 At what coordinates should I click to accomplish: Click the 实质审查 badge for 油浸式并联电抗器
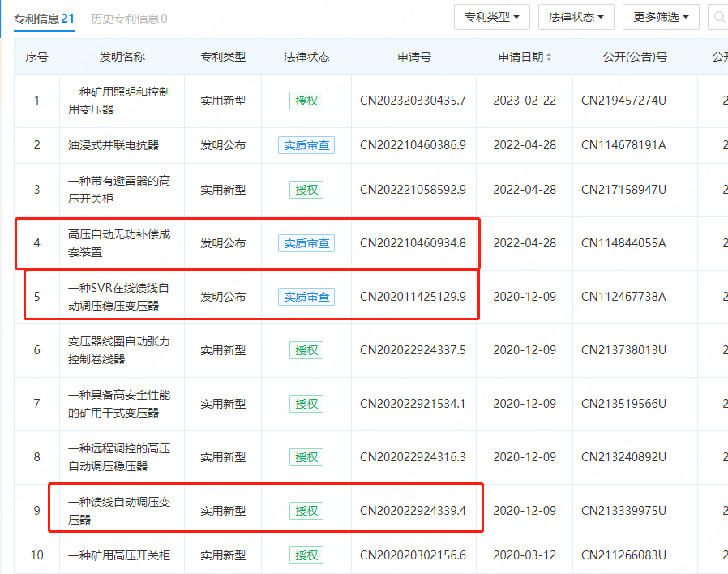(x=306, y=146)
